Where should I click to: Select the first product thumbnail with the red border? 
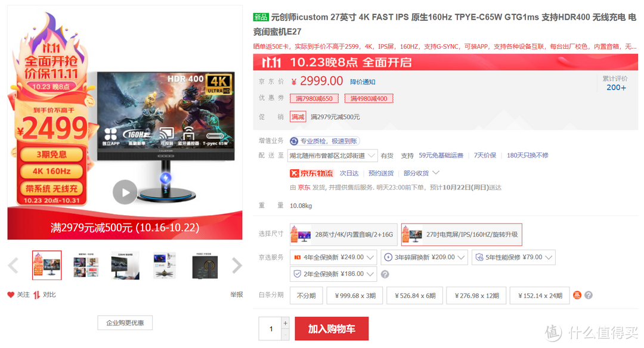pyautogui.click(x=47, y=265)
